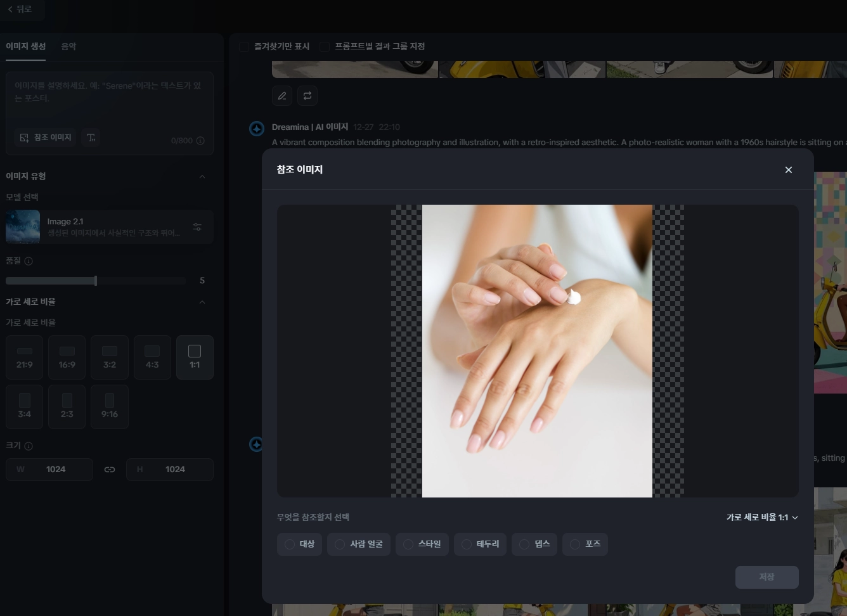This screenshot has height=616, width=847.
Task: Open the 가로 세로 비율 1:1 dropdown
Action: (762, 517)
